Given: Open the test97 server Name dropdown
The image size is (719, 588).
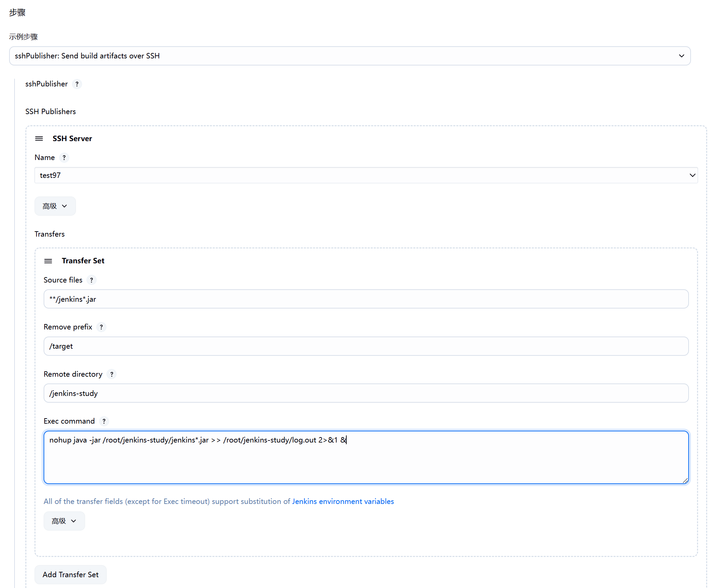Looking at the screenshot, I should click(366, 176).
